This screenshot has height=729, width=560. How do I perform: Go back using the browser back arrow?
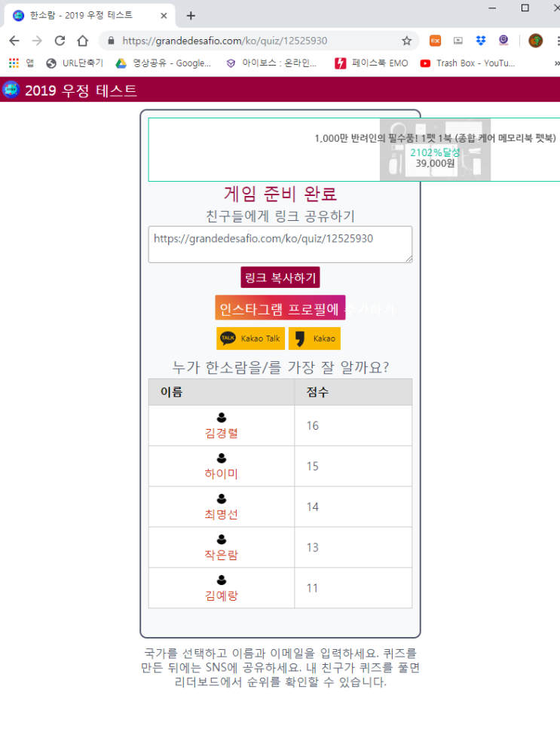point(14,41)
